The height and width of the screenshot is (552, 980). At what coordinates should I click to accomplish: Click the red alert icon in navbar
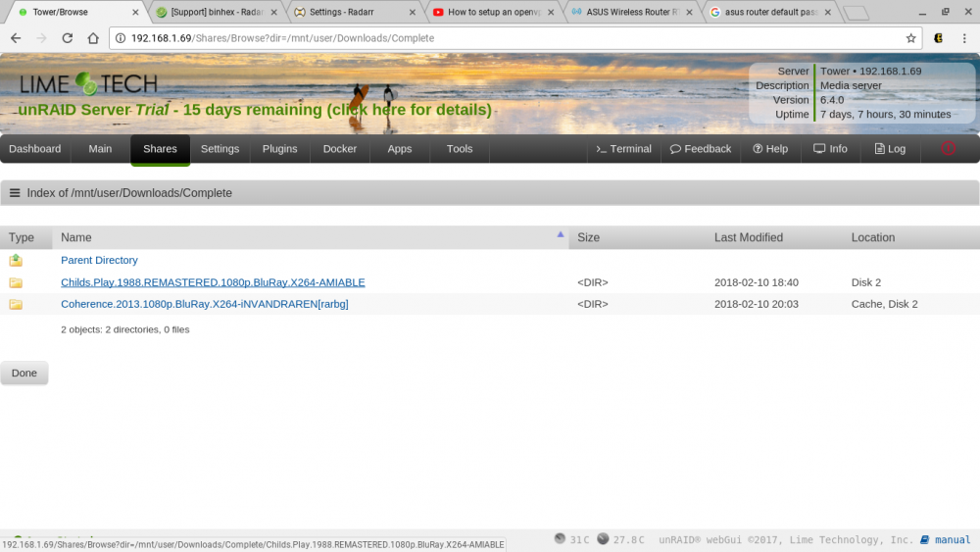(x=948, y=148)
